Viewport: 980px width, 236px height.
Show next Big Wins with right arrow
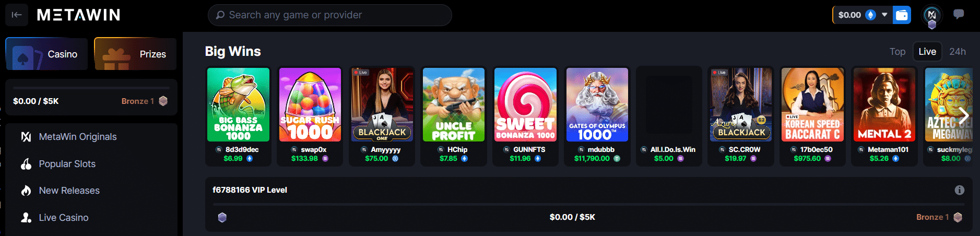[964, 115]
